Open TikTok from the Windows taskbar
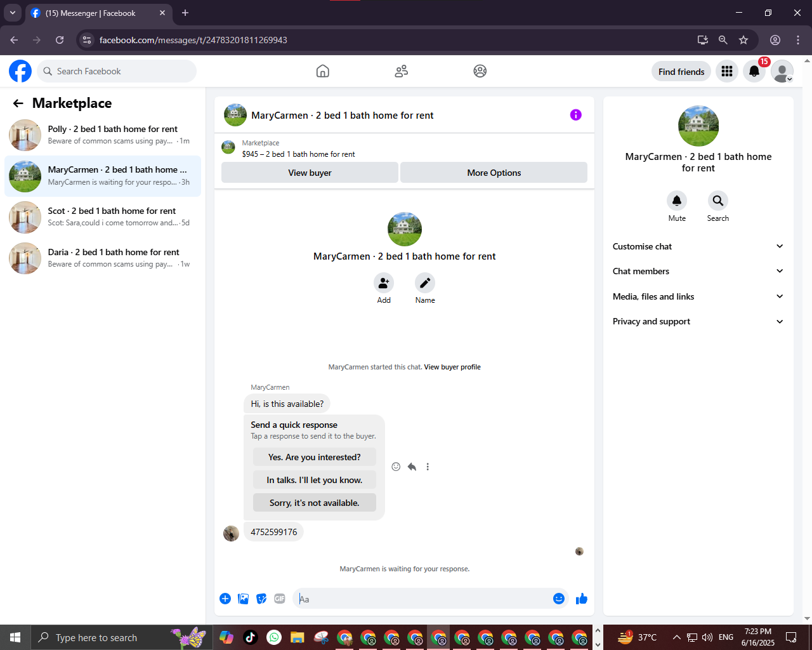The width and height of the screenshot is (812, 650). [251, 637]
